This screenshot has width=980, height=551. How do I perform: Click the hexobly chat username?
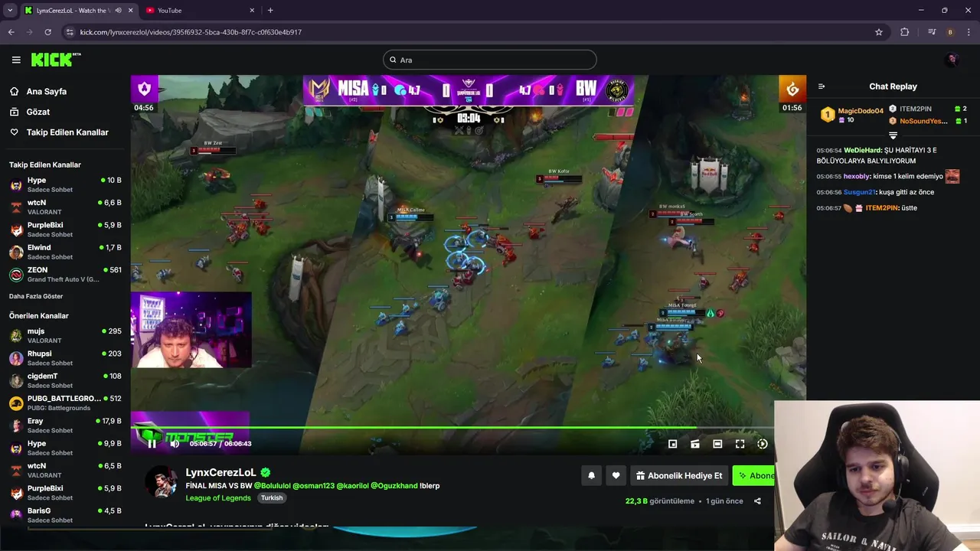point(857,176)
